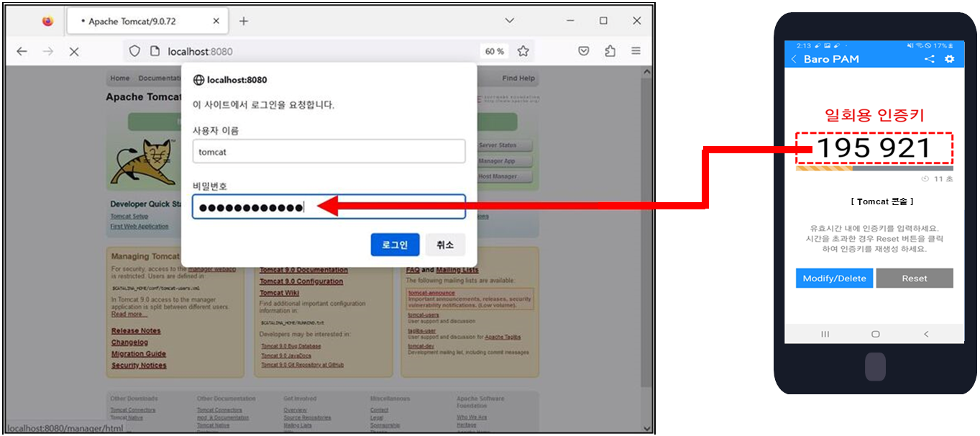Click the shield tracking protection icon
This screenshot has height=436, width=980.
pos(134,51)
